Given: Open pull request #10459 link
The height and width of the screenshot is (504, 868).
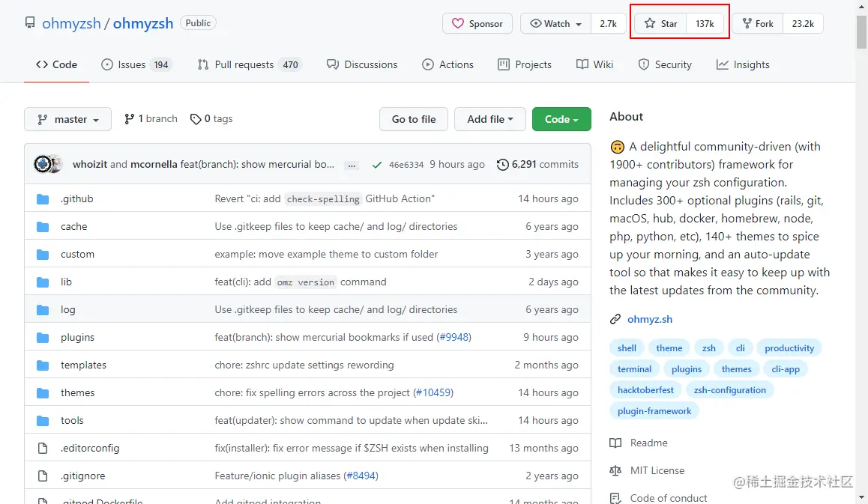Looking at the screenshot, I should tap(433, 392).
